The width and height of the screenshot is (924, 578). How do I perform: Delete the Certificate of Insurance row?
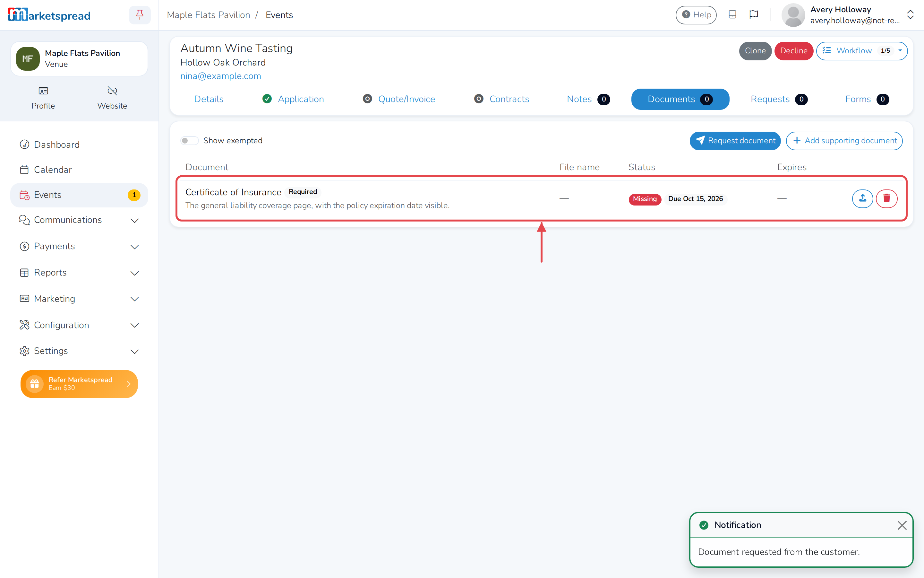pos(886,198)
